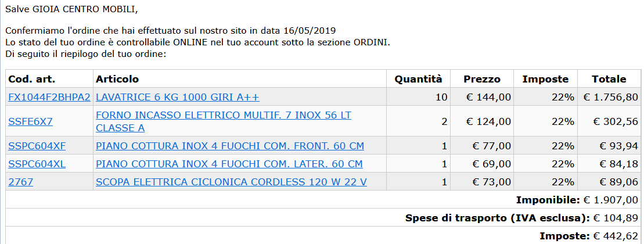The height and width of the screenshot is (244, 644).
Task: Select the € 1.756,80 total cell
Action: tap(609, 97)
